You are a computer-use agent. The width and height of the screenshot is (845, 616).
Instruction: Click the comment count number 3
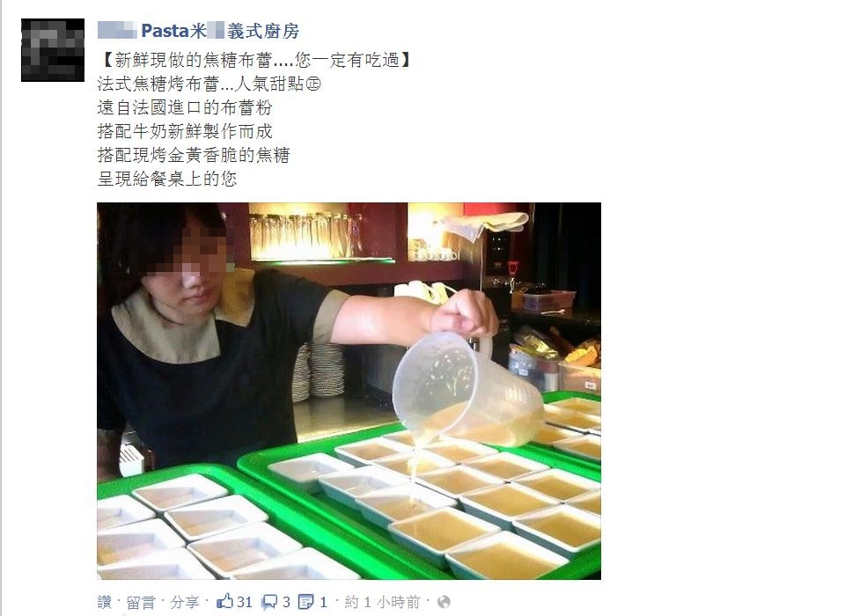[287, 602]
